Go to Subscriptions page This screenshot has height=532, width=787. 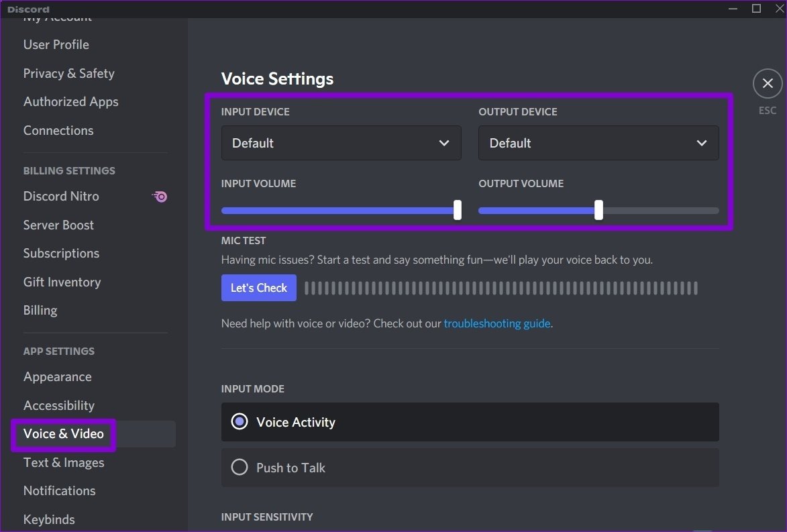pyautogui.click(x=61, y=254)
